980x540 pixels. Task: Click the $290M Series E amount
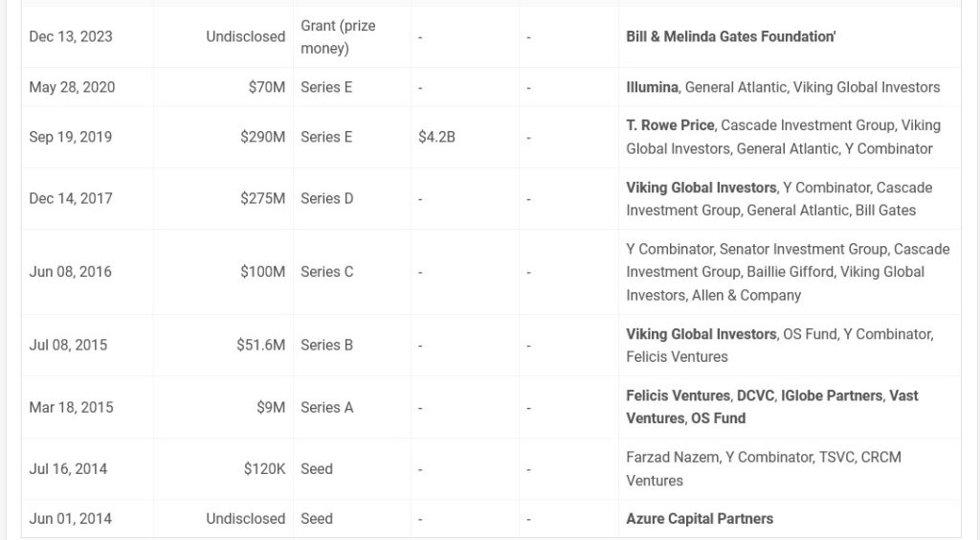(262, 137)
